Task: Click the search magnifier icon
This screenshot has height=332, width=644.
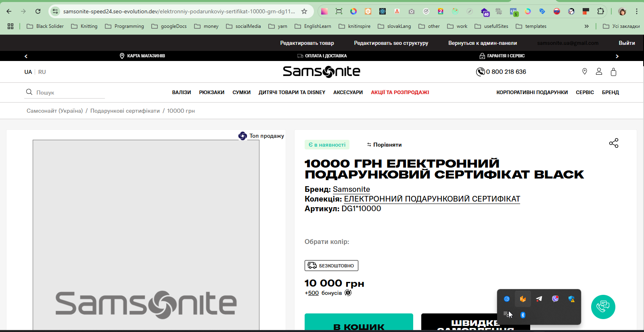Action: point(29,92)
